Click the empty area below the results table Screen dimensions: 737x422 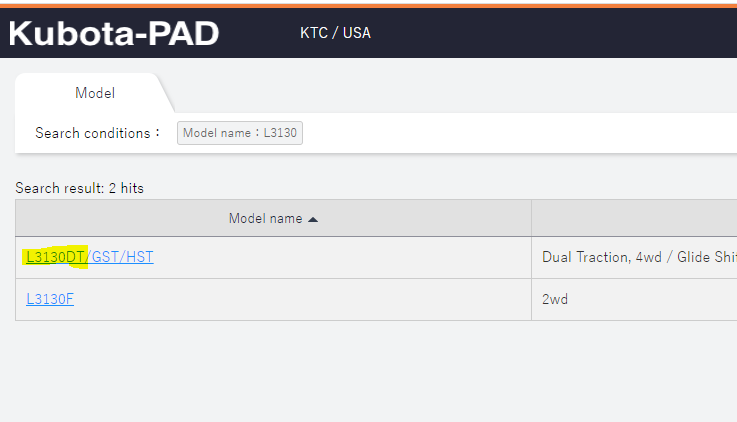point(368,370)
